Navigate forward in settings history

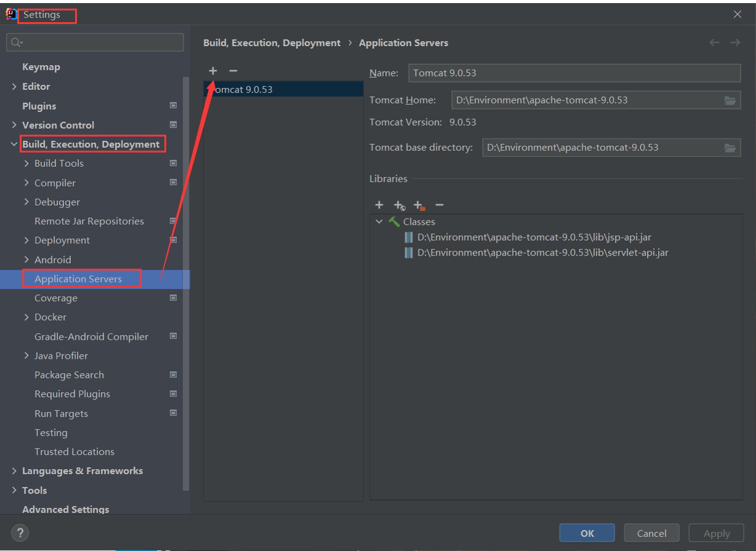point(735,42)
